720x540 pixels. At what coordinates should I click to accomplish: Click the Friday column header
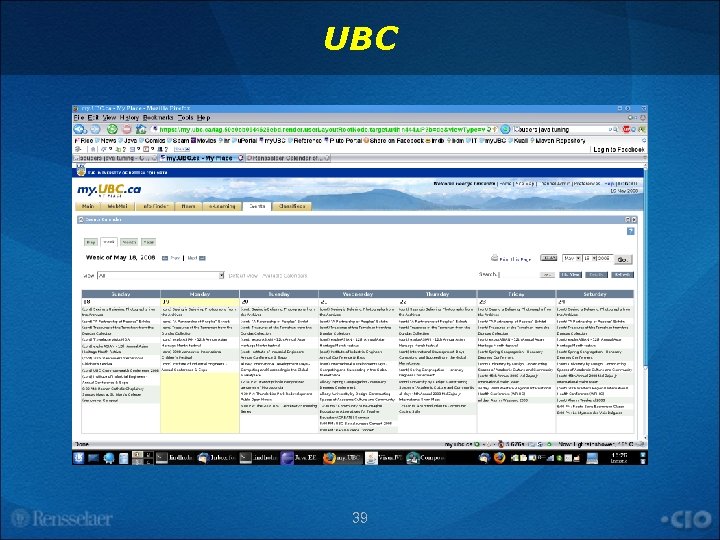[516, 294]
